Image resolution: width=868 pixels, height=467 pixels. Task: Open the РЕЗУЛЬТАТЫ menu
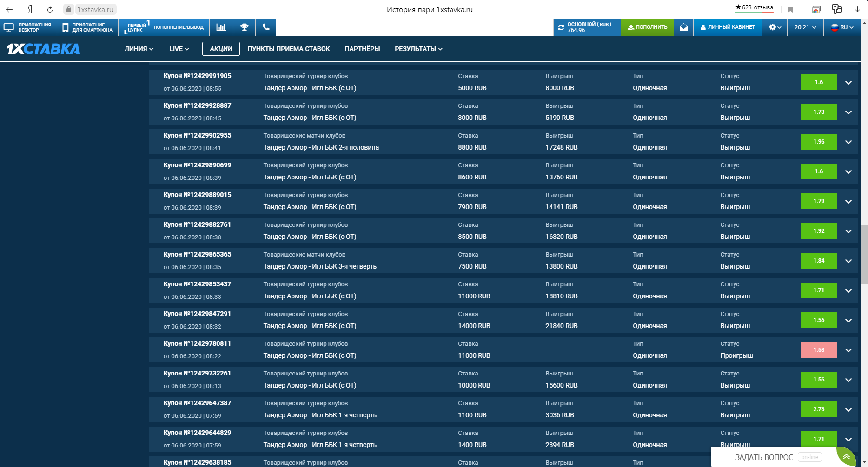point(418,49)
